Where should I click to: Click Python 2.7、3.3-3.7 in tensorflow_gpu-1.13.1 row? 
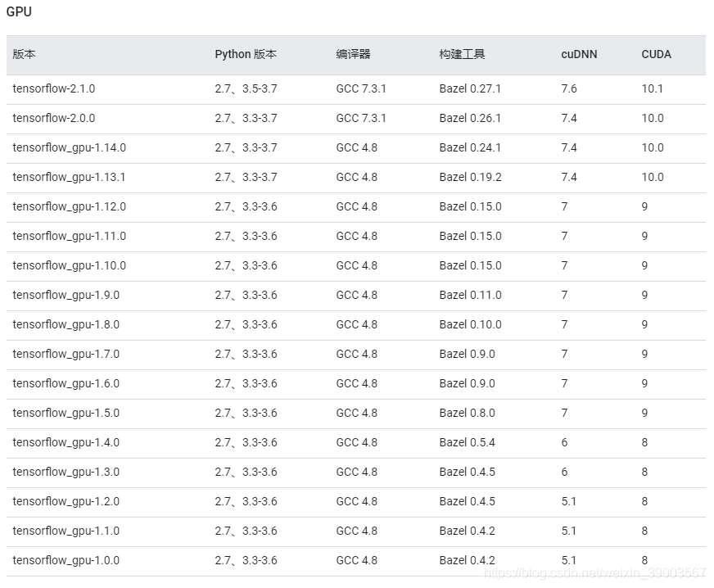246,177
